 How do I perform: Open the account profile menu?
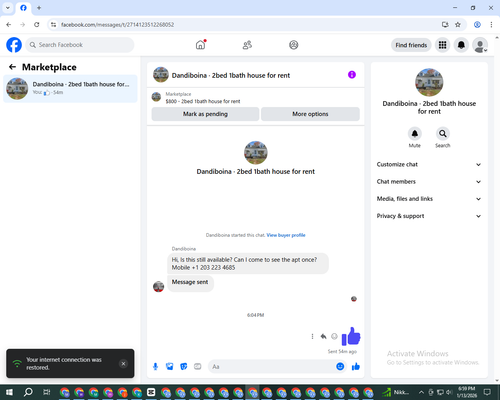(x=480, y=45)
